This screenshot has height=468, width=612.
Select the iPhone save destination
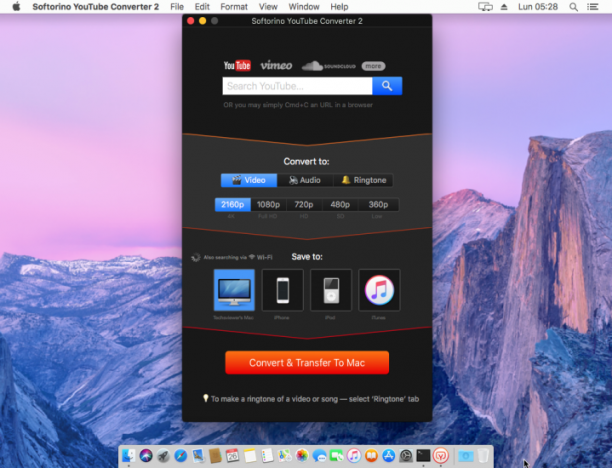[x=283, y=290]
